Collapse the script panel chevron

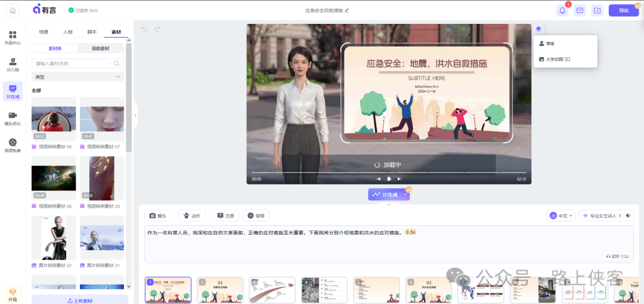pos(389,204)
